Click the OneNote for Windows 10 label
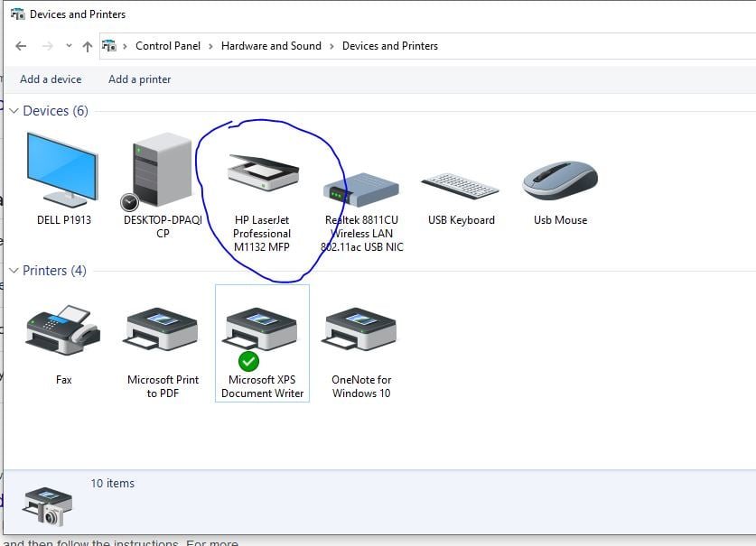 pyautogui.click(x=361, y=386)
